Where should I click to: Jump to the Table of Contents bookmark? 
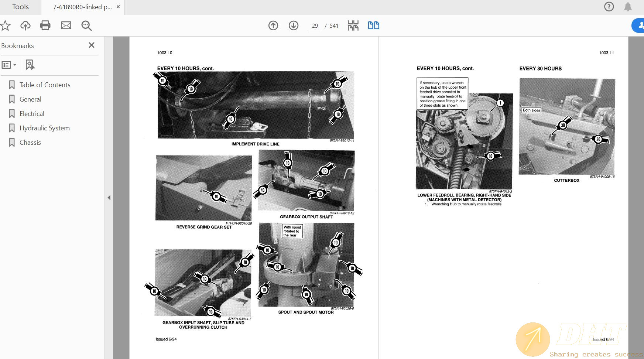pos(45,85)
